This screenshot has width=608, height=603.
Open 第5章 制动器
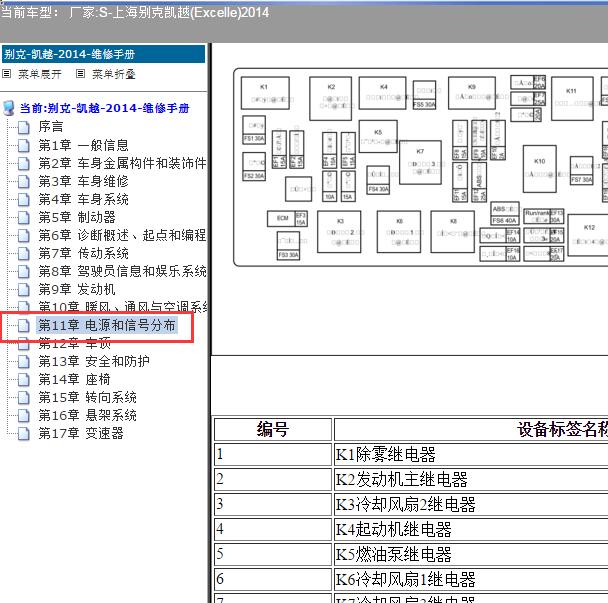(x=77, y=217)
